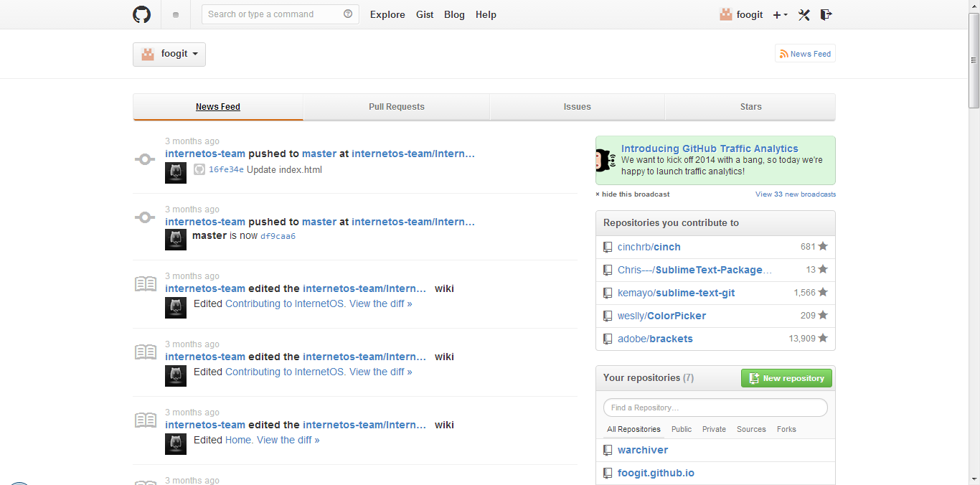Click repo icon next to foogit.github.io
Screen dimensions: 980x485
[x=608, y=474]
